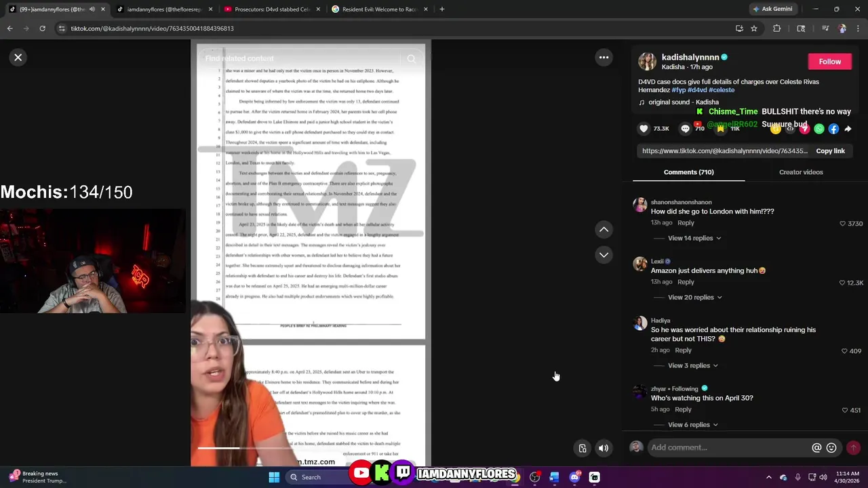Open kadishalynnnn profile avatar

pos(647,62)
